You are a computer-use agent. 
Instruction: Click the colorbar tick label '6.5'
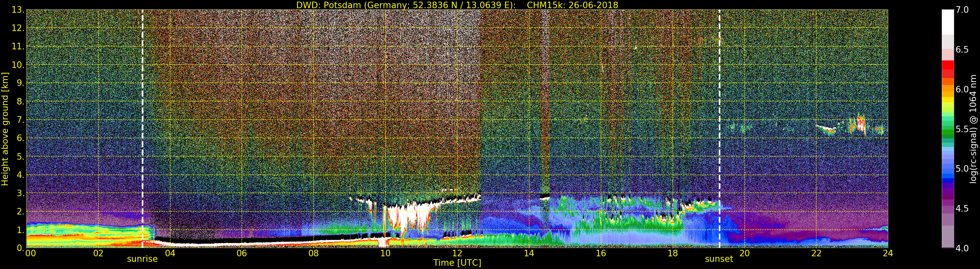point(962,50)
